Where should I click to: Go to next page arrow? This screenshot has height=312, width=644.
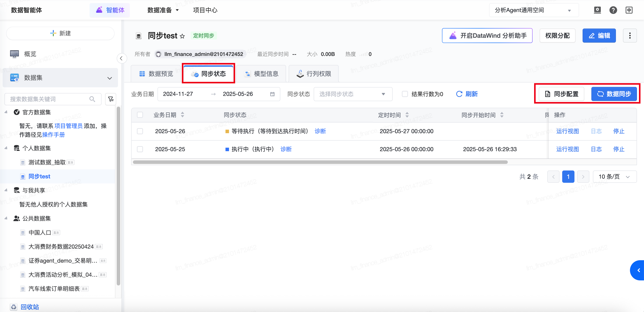(583, 177)
